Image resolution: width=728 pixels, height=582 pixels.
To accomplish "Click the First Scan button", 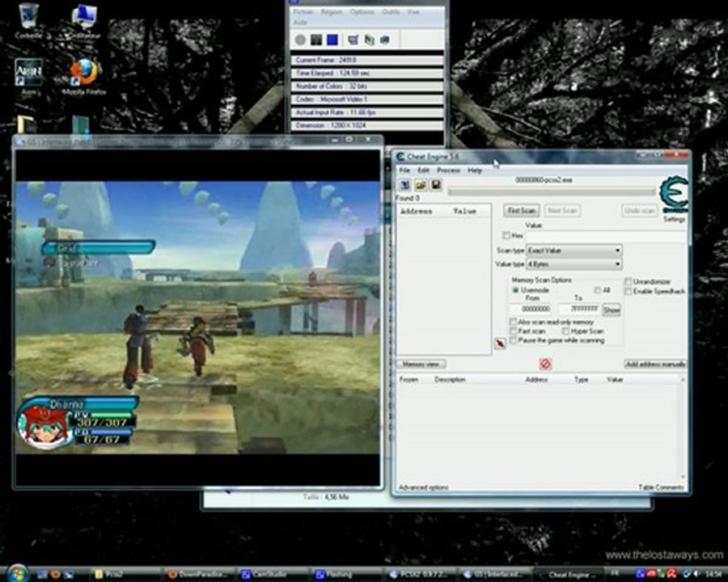I will (x=522, y=211).
